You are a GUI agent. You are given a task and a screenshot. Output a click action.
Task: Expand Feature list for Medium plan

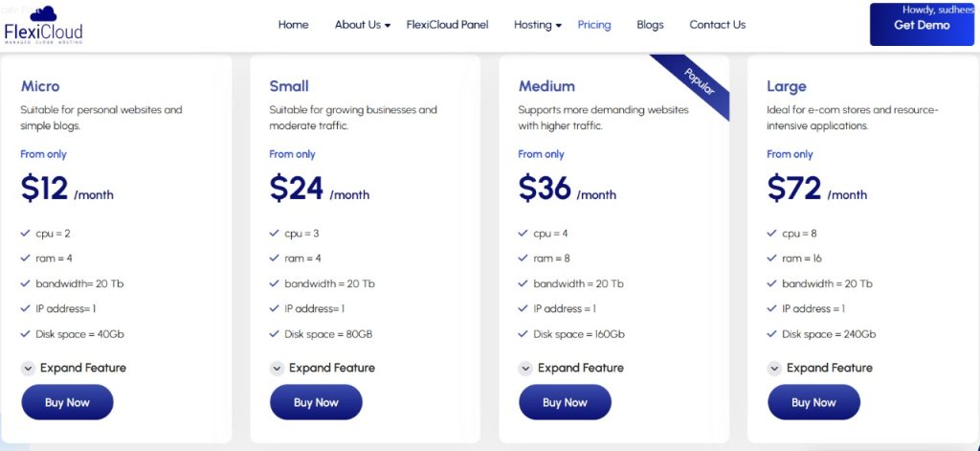click(580, 368)
